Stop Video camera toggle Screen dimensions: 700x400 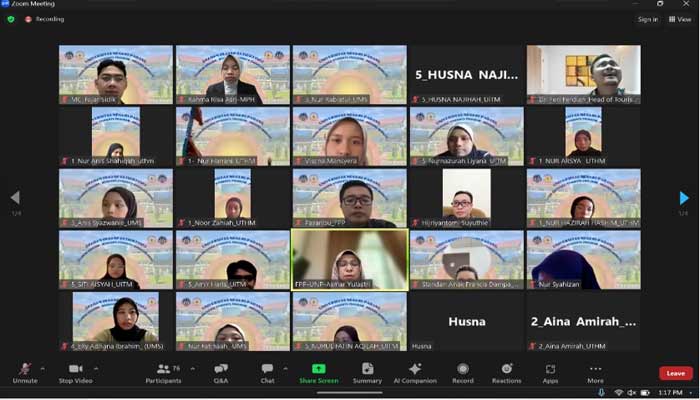[x=75, y=371]
